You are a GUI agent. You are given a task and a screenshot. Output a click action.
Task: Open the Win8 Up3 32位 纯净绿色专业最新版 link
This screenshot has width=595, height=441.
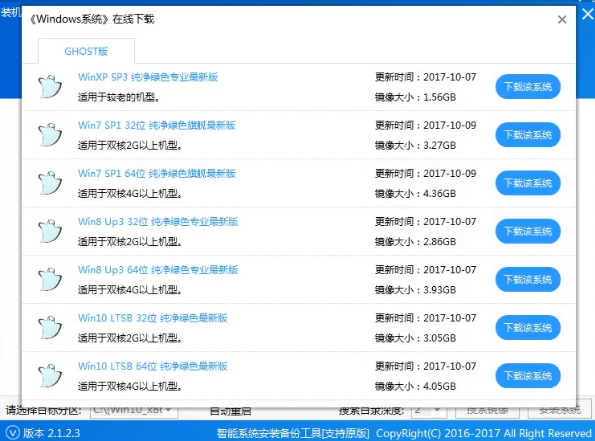click(x=158, y=222)
